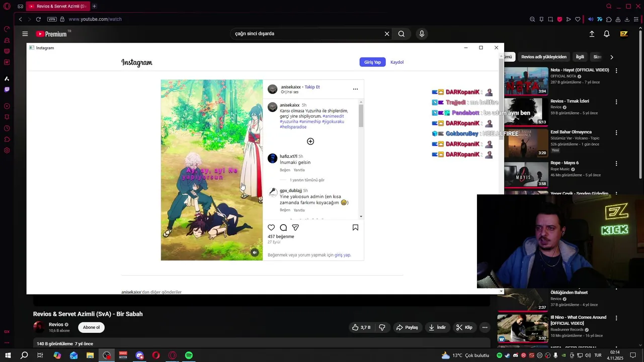Unmute the Instagram video sound icon
This screenshot has width=644, height=362.
tap(255, 252)
